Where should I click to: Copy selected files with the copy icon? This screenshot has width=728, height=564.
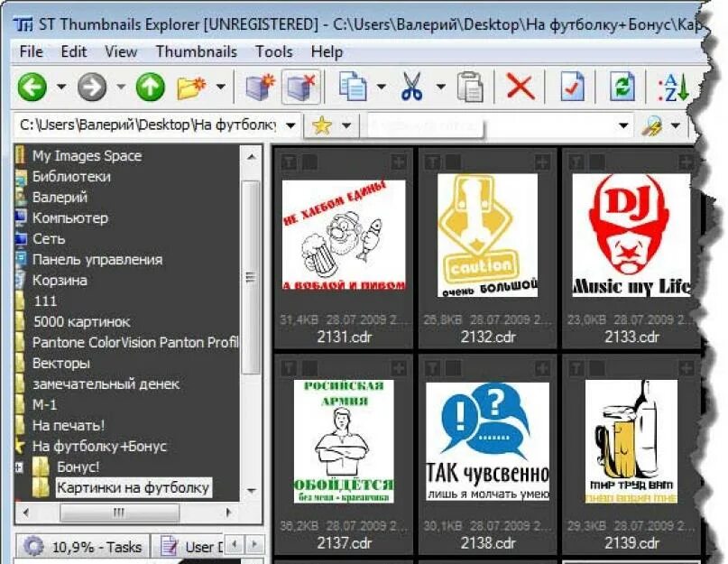pyautogui.click(x=353, y=87)
